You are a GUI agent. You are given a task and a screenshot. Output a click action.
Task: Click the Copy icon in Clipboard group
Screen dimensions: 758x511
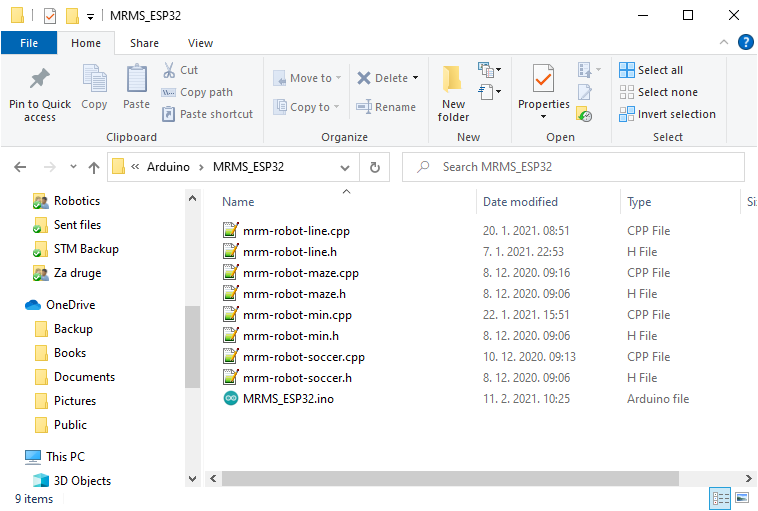(x=94, y=80)
